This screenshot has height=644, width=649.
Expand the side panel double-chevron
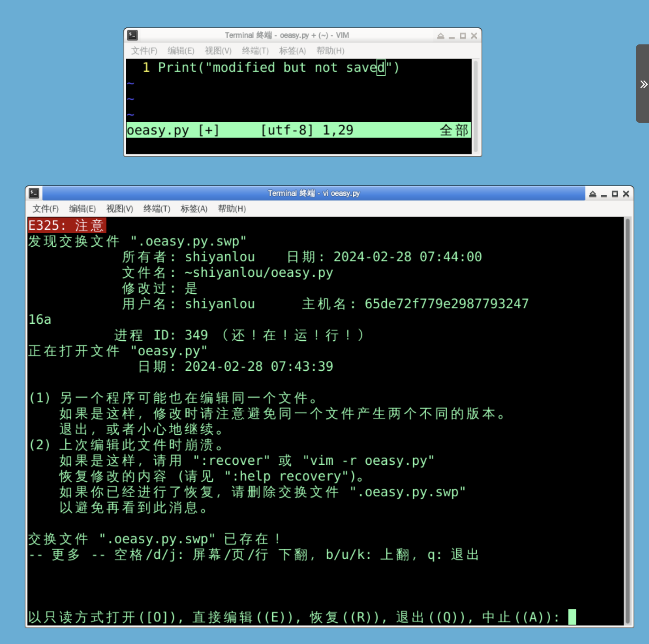click(x=643, y=84)
